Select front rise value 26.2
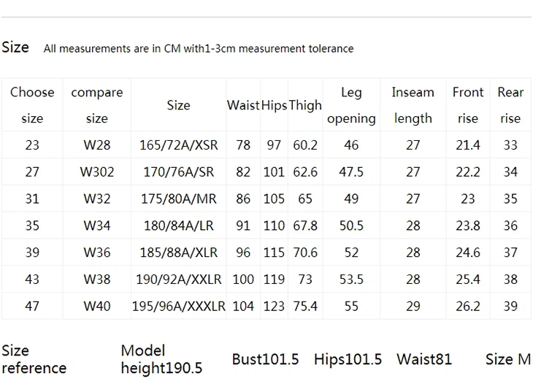 [x=468, y=307]
